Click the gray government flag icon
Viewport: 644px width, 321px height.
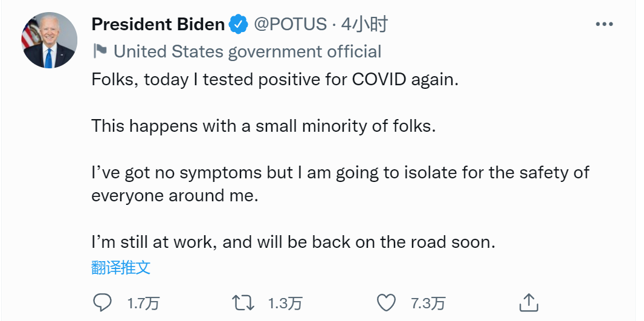coord(100,51)
